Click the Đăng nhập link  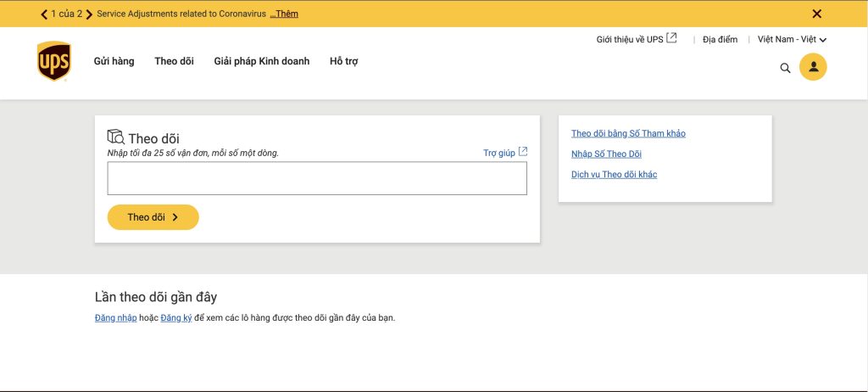tap(115, 318)
